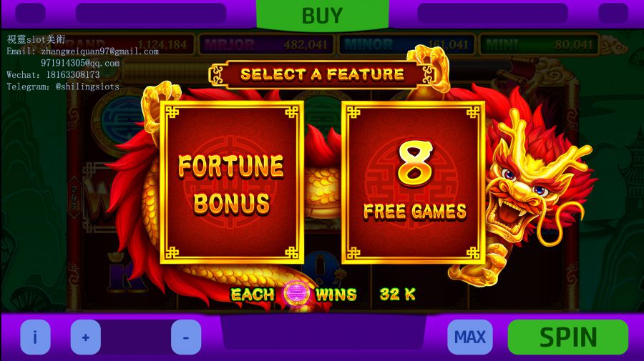
Task: Click the Select A Feature banner
Action: (323, 74)
